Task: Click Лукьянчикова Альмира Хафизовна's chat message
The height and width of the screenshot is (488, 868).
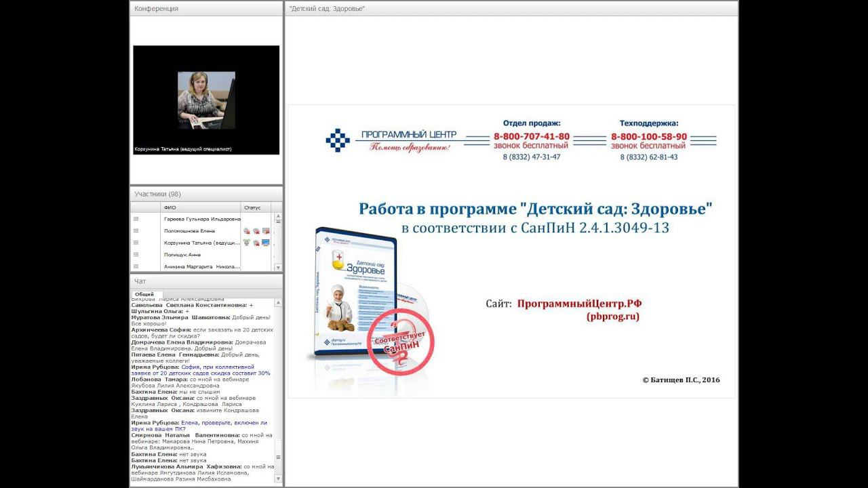Action: 202,472
